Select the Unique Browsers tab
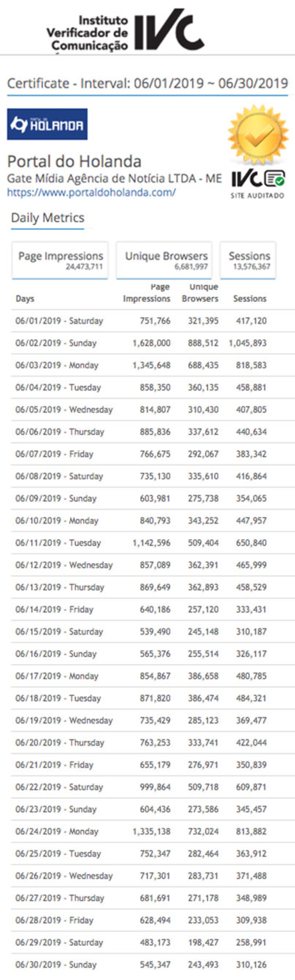Viewport: 295px width, 980px height. click(x=164, y=260)
